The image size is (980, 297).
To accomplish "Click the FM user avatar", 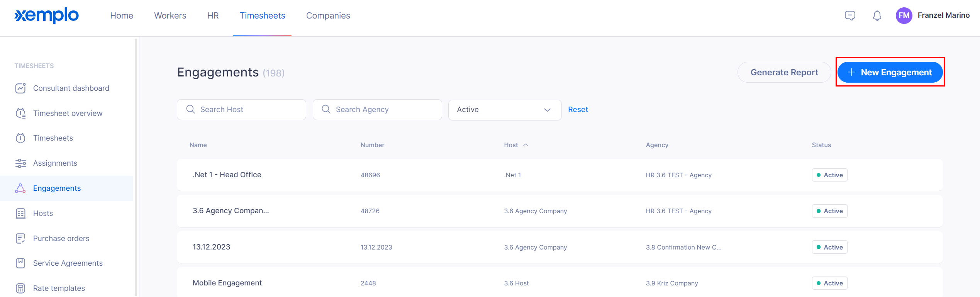I will [x=904, y=15].
